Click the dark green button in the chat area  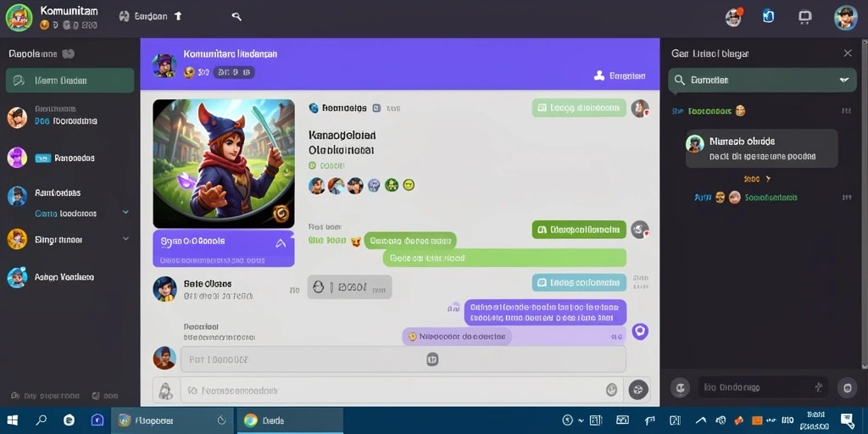pyautogui.click(x=579, y=229)
